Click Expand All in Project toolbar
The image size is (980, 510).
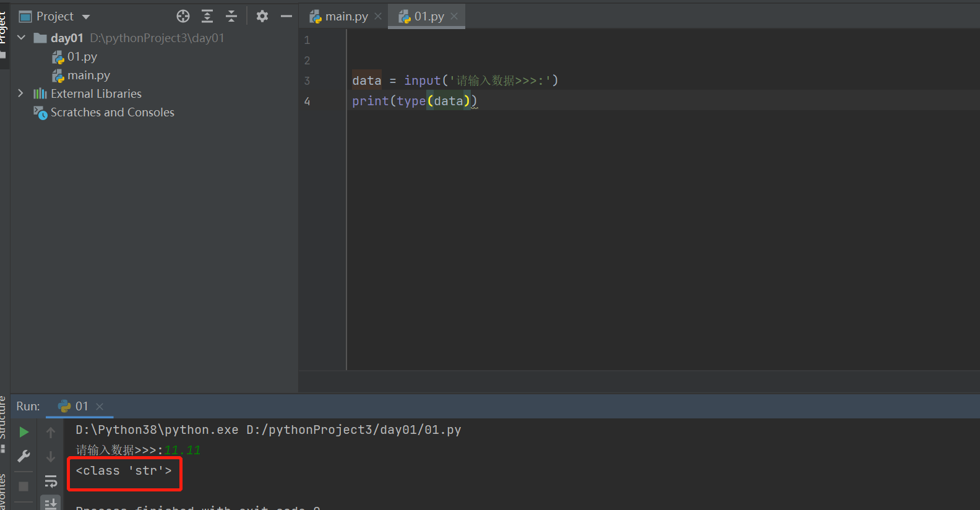[207, 16]
